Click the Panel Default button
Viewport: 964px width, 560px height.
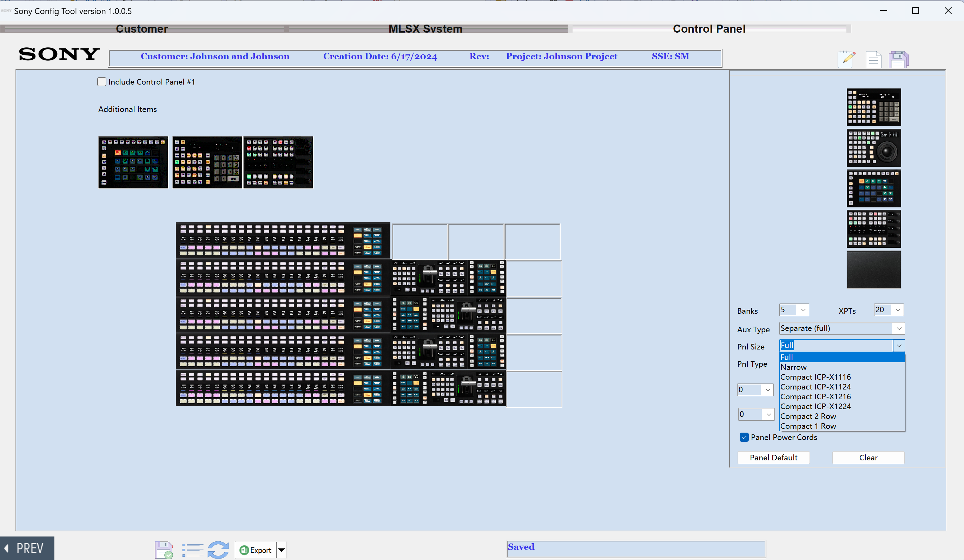click(773, 458)
